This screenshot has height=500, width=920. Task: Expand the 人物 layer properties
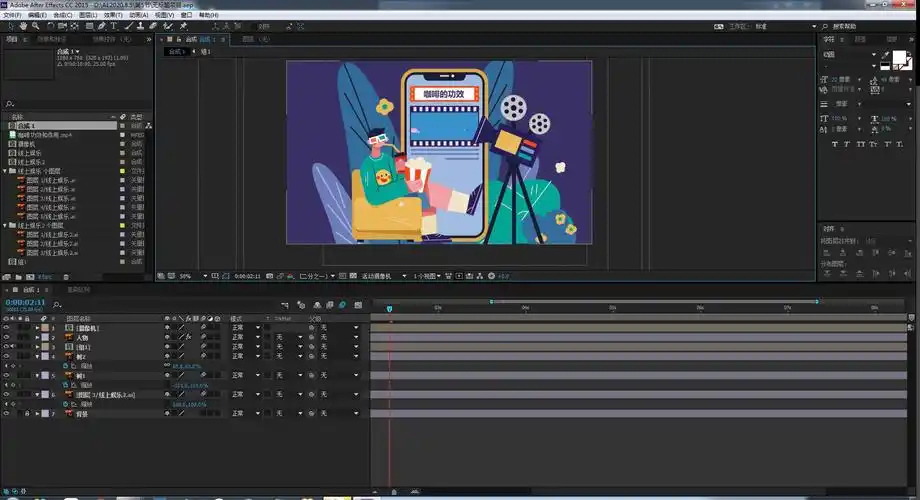[x=38, y=337]
